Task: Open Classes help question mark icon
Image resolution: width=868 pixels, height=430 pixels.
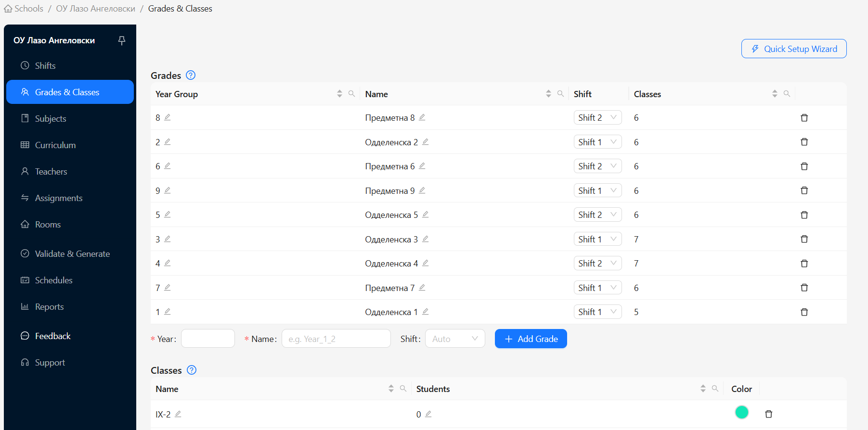Action: tap(192, 370)
